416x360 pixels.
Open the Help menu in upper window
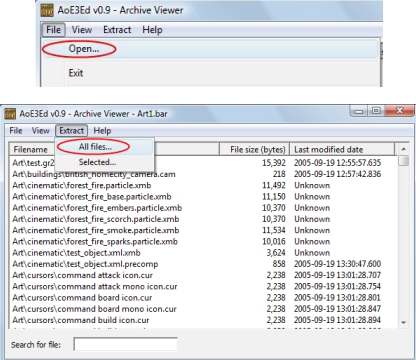(152, 30)
